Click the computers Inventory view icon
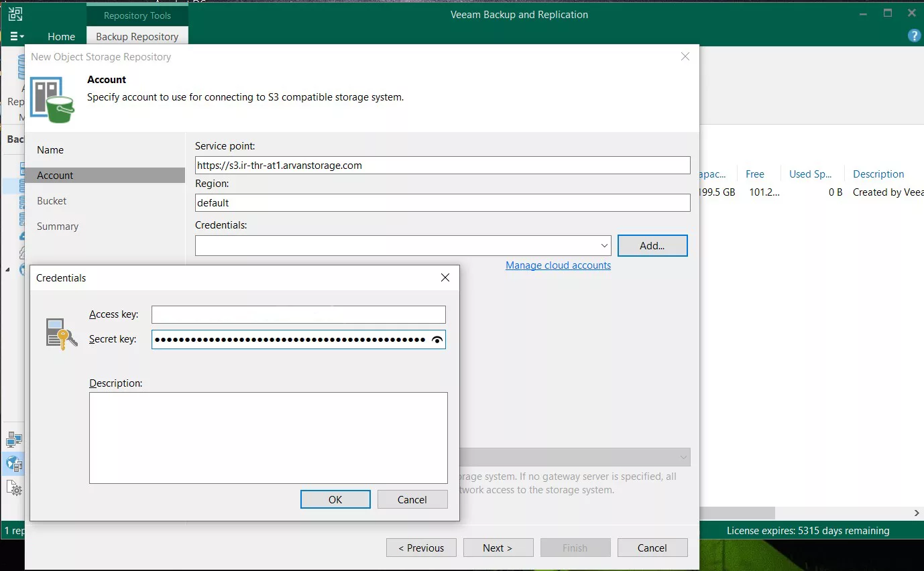 coord(14,440)
